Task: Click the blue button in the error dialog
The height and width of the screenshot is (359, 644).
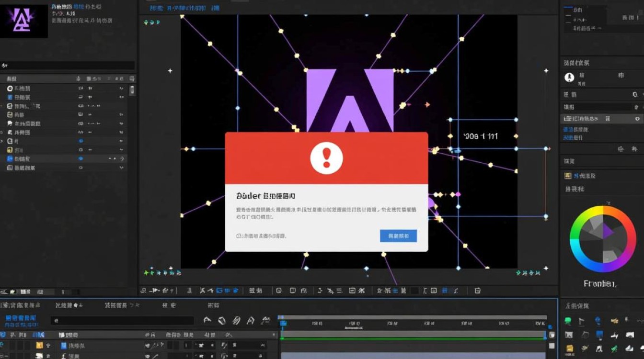Action: click(398, 236)
